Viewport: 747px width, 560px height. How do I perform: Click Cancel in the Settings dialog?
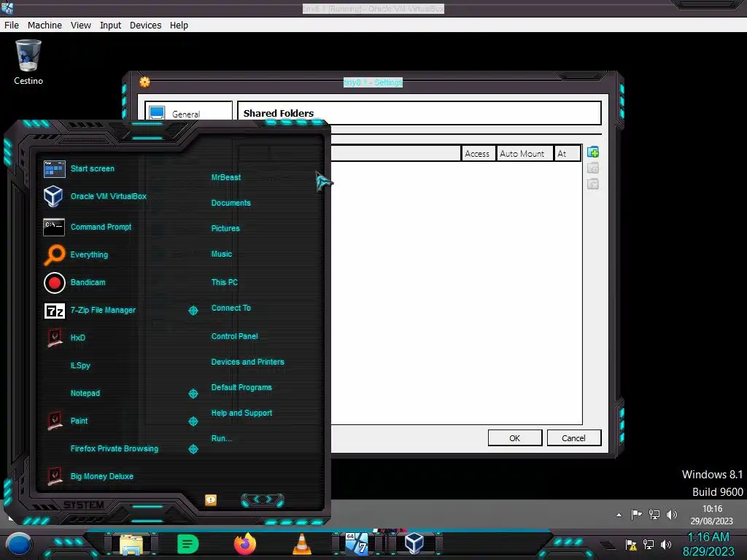click(x=573, y=438)
